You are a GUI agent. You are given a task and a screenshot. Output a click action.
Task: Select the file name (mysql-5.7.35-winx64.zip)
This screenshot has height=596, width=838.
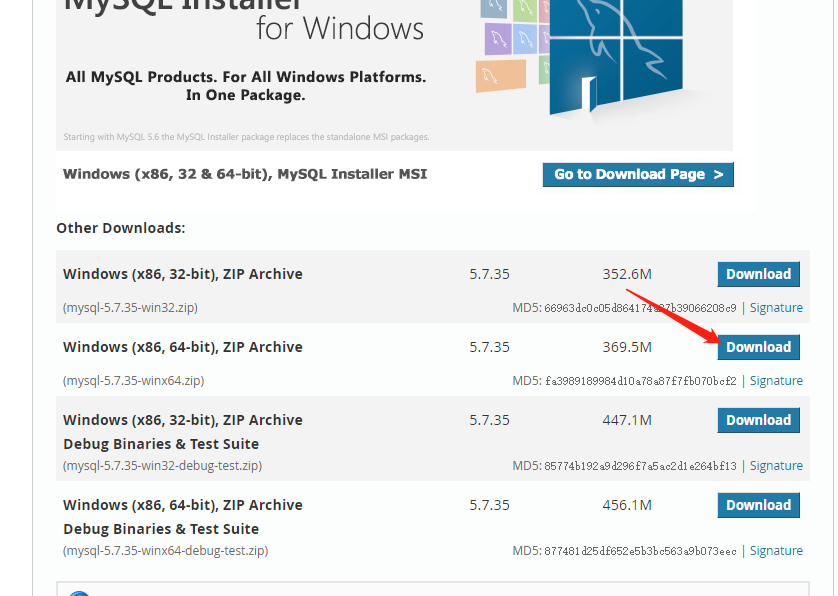coord(134,381)
